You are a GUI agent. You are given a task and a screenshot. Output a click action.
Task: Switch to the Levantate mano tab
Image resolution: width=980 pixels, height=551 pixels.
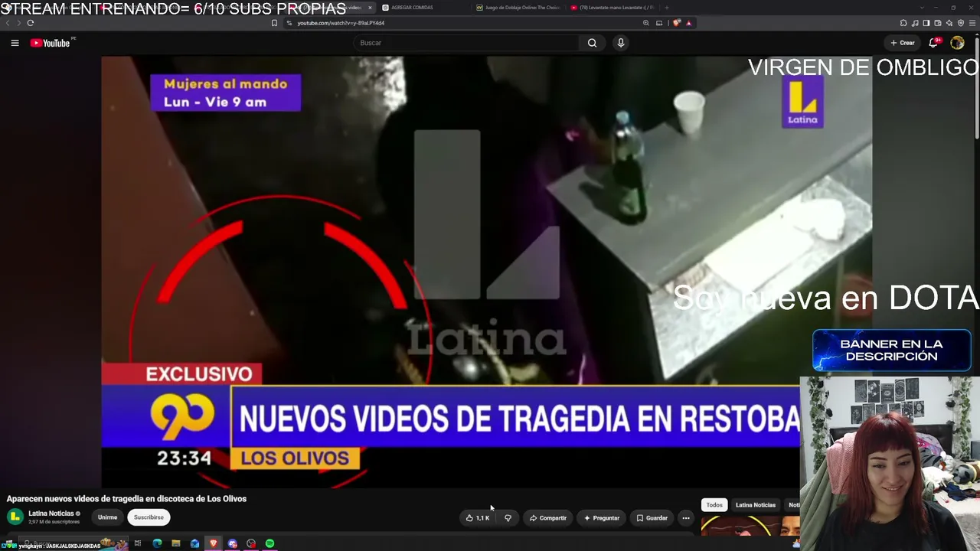[x=612, y=8]
